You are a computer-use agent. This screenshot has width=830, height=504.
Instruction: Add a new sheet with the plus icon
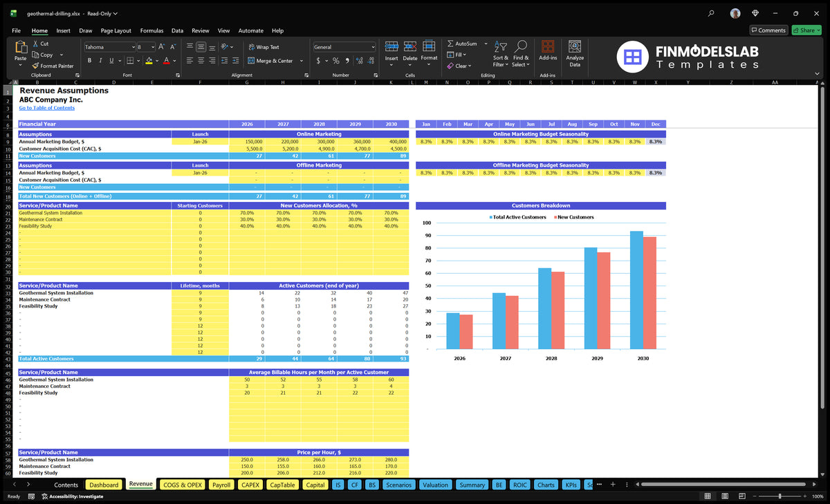coord(612,485)
